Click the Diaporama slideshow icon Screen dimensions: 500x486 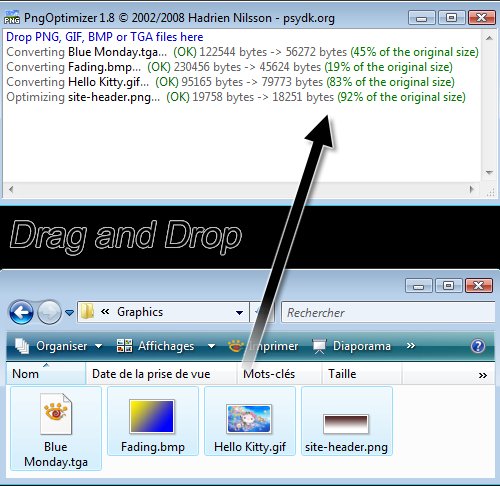(x=319, y=346)
